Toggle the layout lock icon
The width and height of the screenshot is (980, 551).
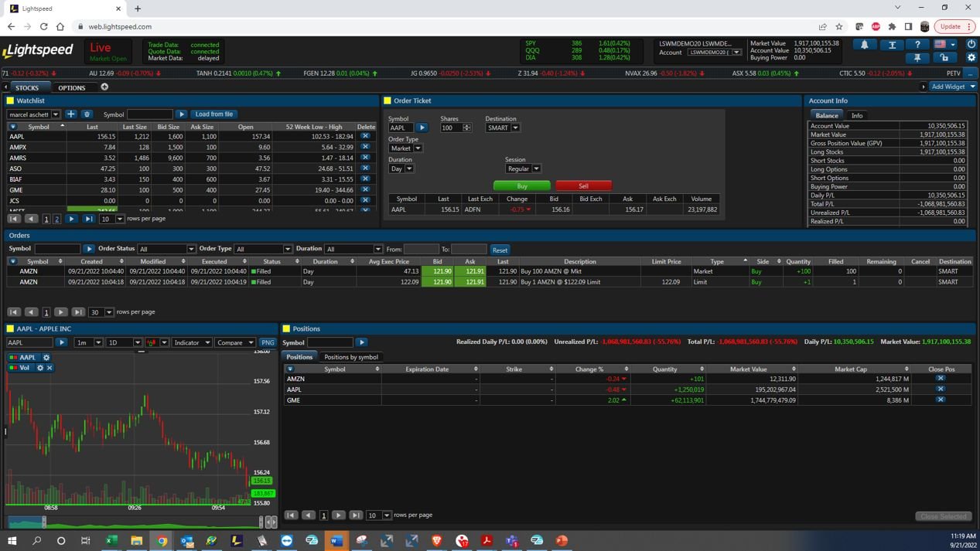[944, 58]
